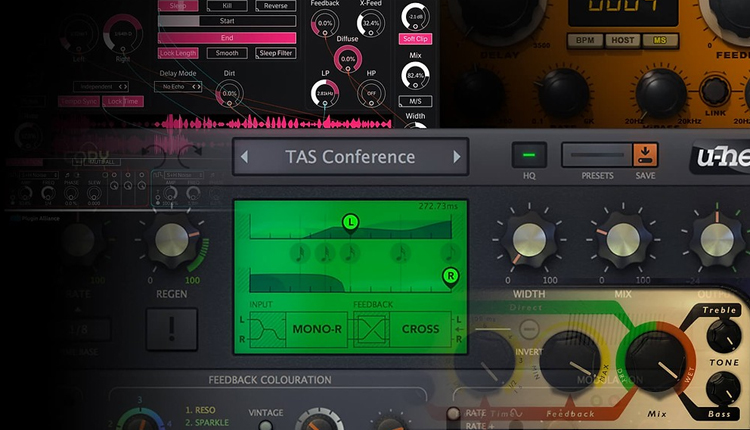
Task: Click the 272.73ms delay time readout
Action: pyautogui.click(x=438, y=206)
